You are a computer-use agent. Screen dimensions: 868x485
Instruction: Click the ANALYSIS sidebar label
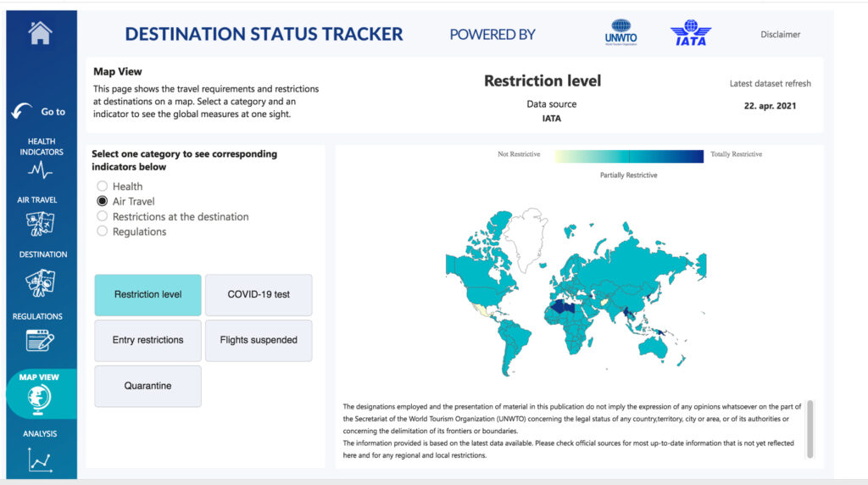click(40, 433)
